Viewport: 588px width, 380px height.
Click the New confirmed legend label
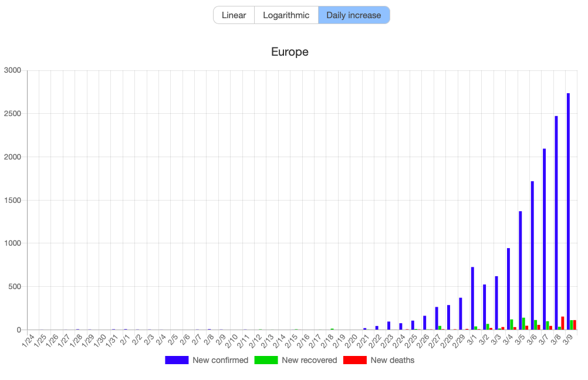tap(221, 360)
